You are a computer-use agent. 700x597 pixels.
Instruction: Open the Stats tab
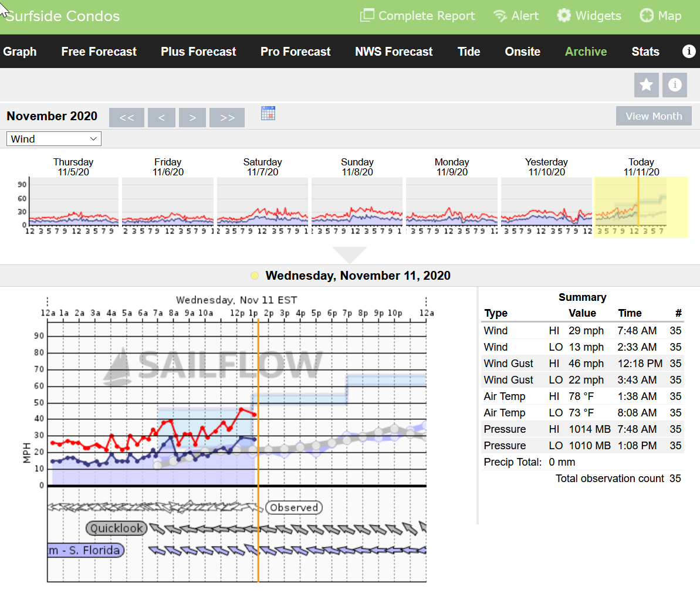click(x=645, y=51)
